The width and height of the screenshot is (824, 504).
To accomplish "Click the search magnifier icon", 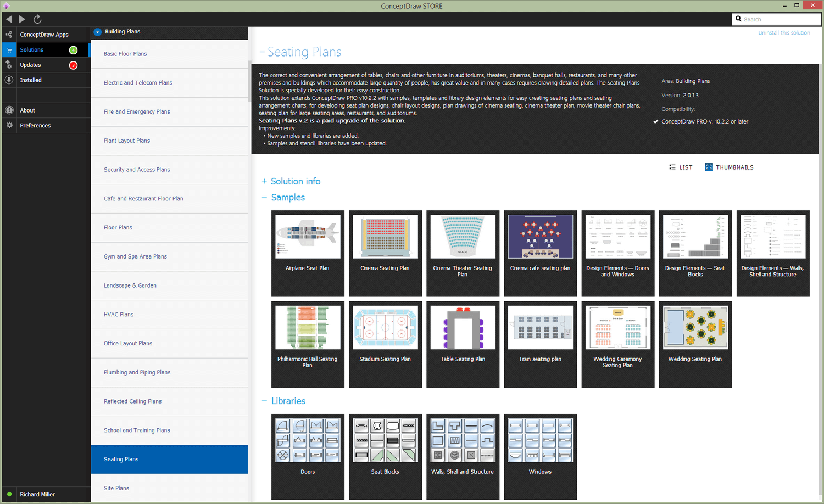I will pos(738,19).
